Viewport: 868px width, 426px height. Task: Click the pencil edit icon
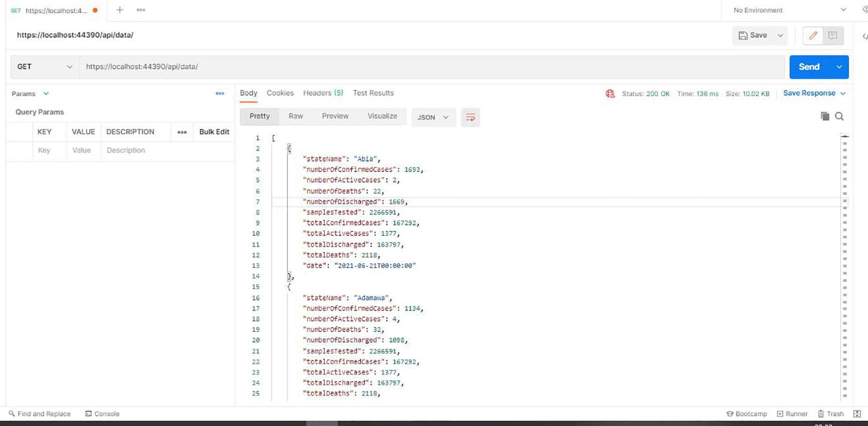(813, 35)
